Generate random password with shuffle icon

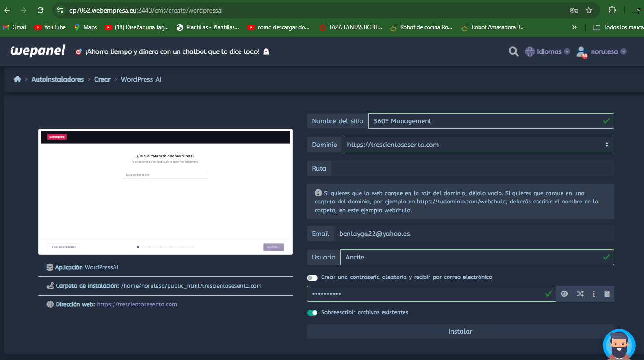tap(580, 294)
